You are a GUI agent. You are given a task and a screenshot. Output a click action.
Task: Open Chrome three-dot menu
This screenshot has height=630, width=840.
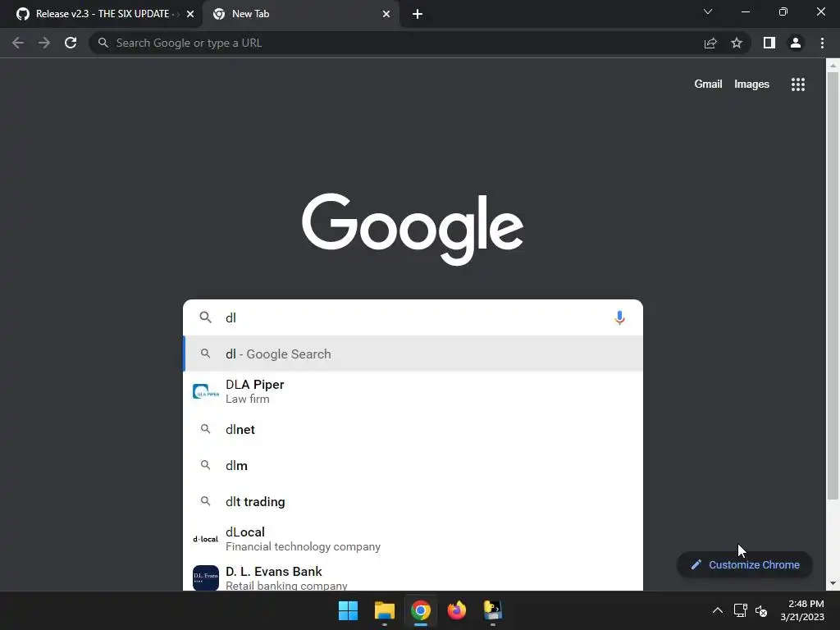coord(822,43)
